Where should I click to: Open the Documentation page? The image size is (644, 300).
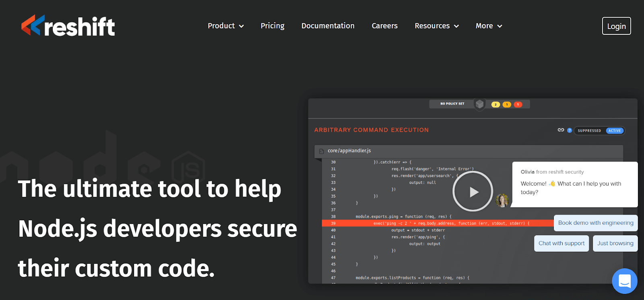[x=328, y=26]
